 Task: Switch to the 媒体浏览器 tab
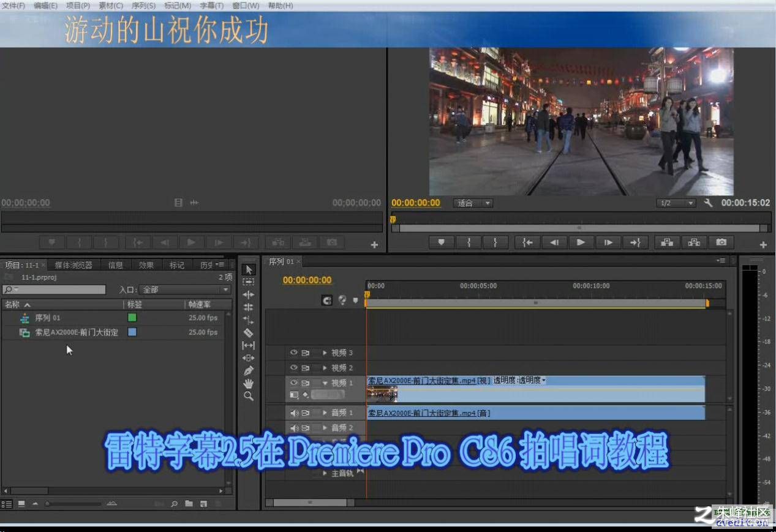pos(73,265)
